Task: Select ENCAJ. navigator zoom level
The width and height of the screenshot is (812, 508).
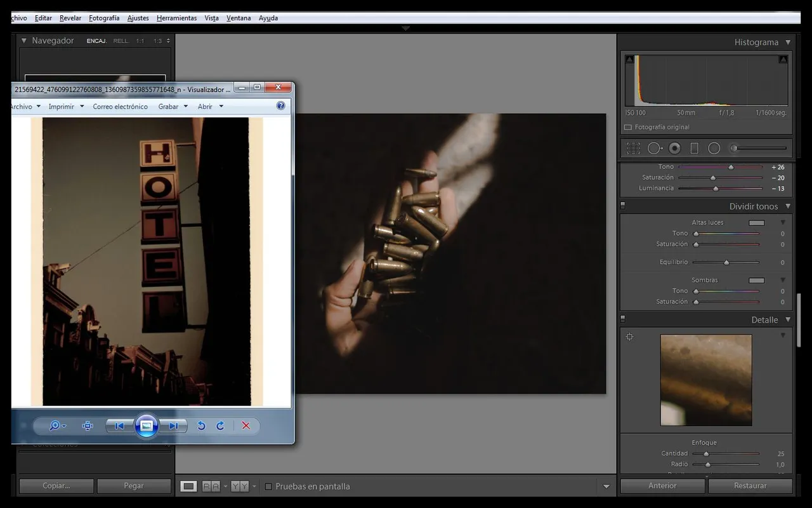Action: pos(96,41)
